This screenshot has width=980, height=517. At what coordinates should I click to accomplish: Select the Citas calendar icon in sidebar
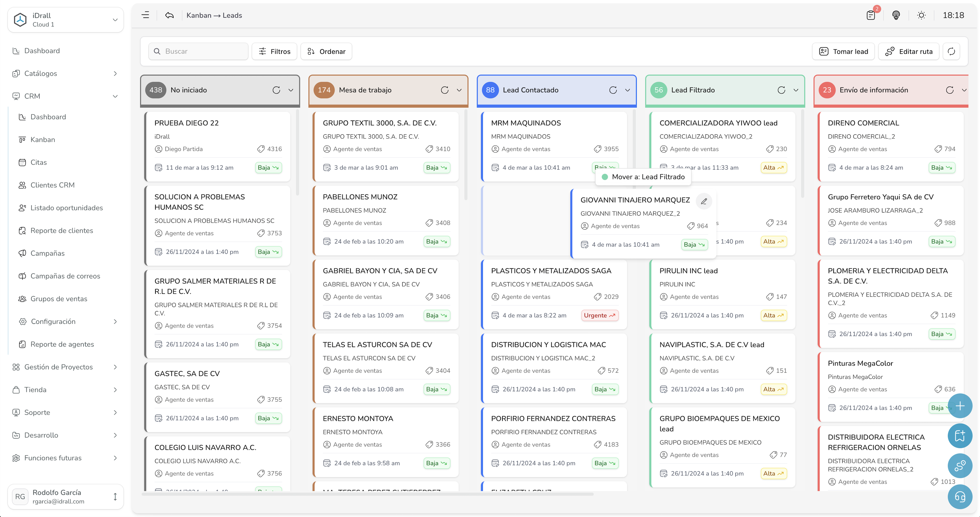(23, 162)
